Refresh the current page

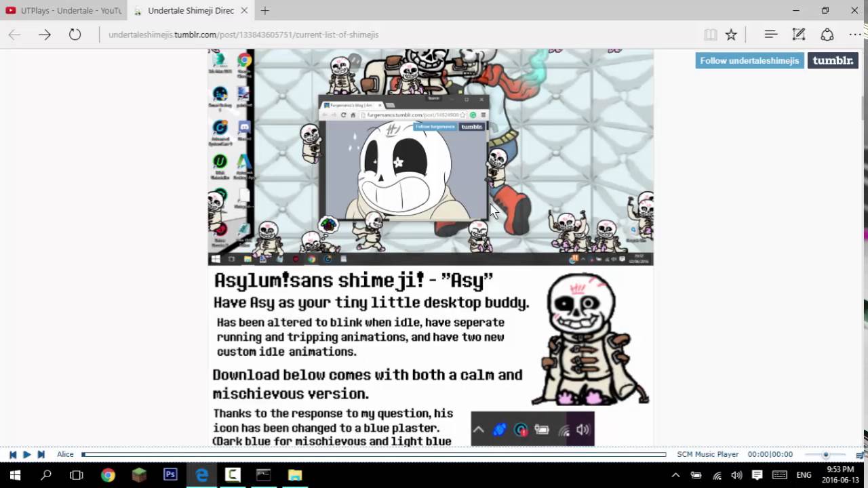75,35
